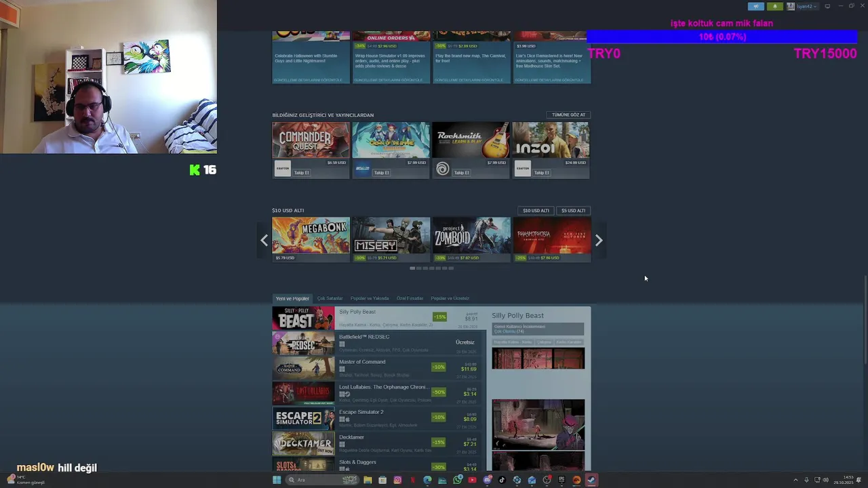Click the Steam icon in the taskbar
Viewport: 868px width, 488px height.
click(x=591, y=480)
